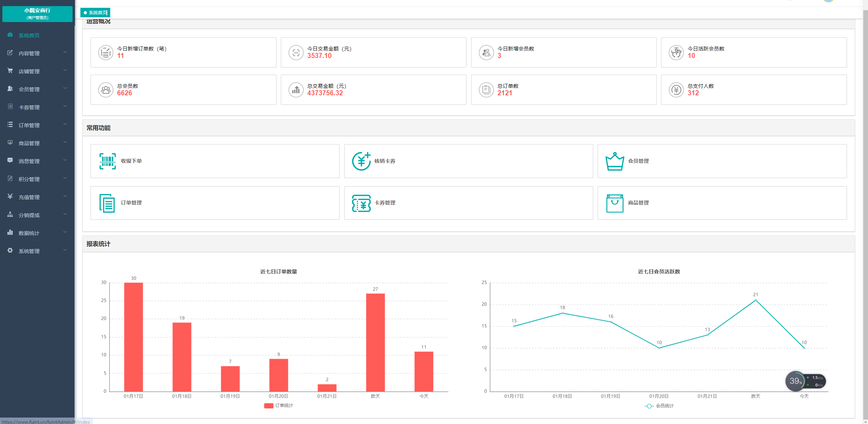Open the 数据统计 sidebar menu
This screenshot has width=868, height=424.
(x=37, y=233)
